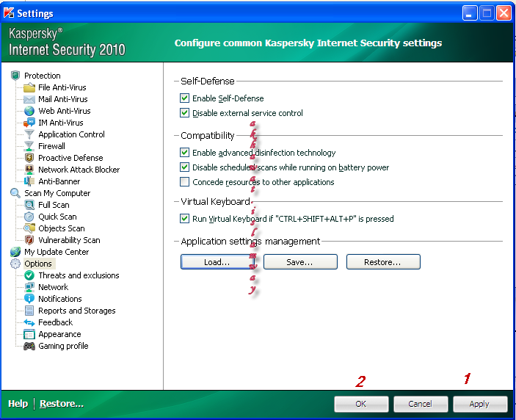Viewport: 516px width, 420px height.
Task: Click the Full Scan icon
Action: (29, 205)
